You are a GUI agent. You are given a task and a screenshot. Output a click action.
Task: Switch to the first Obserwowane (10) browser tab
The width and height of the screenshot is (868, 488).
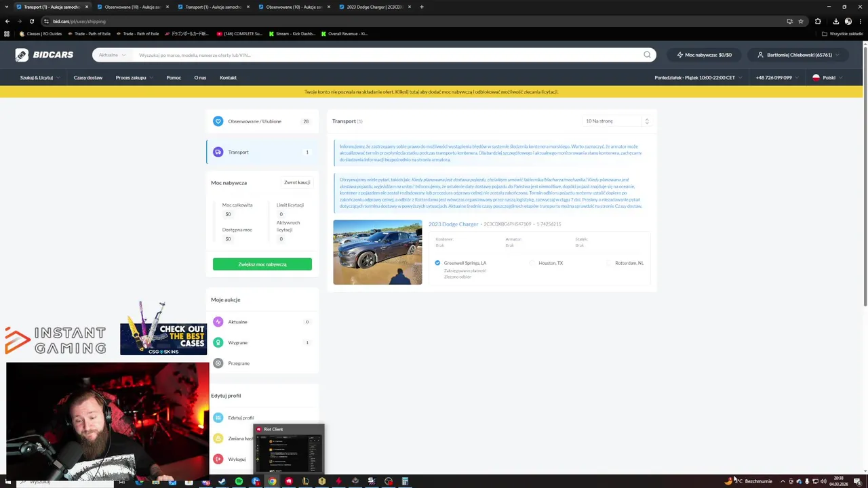click(x=132, y=7)
